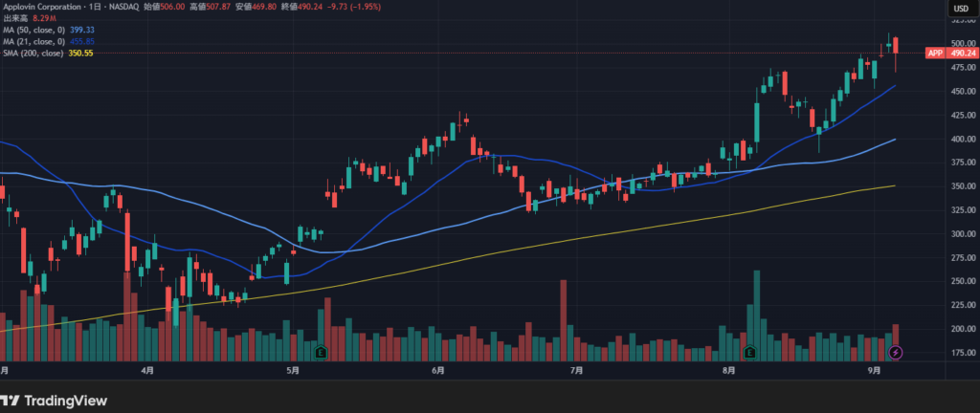This screenshot has width=980, height=413.
Task: Click the 399.33 MA 50 value
Action: [82, 30]
